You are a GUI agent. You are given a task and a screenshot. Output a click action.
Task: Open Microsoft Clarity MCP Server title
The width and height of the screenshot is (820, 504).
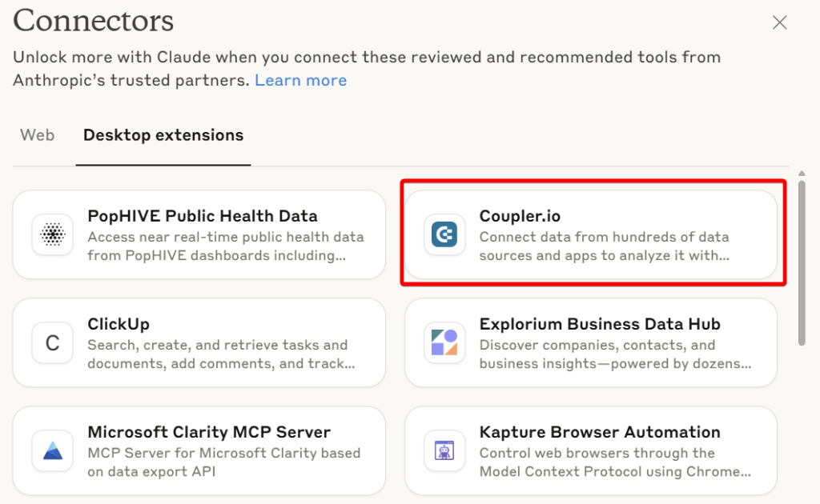point(209,433)
